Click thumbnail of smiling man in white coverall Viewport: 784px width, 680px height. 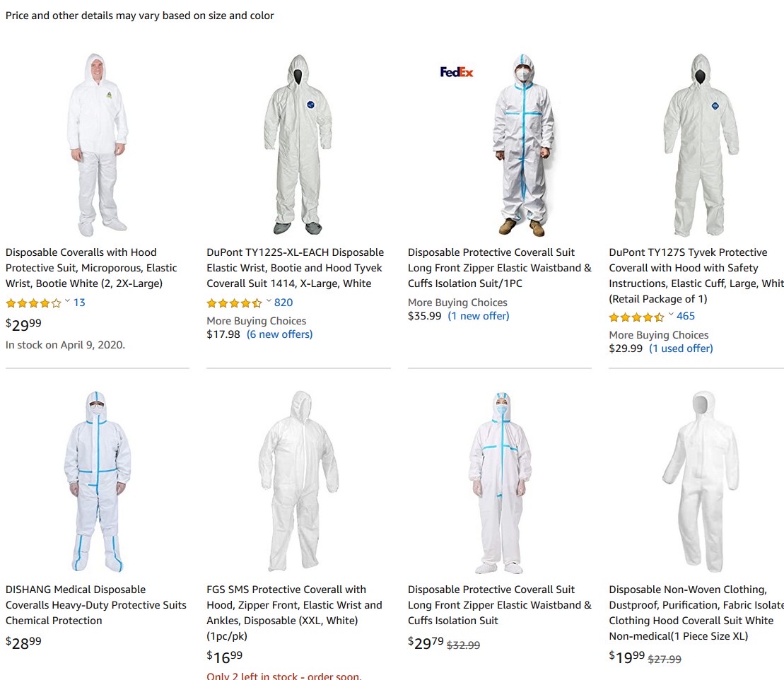(98, 145)
